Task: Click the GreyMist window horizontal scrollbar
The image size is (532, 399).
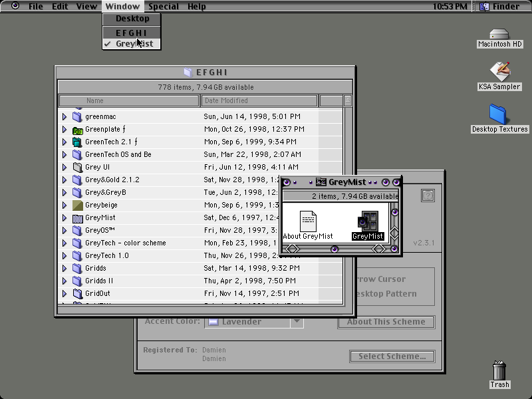Action: [x=334, y=249]
